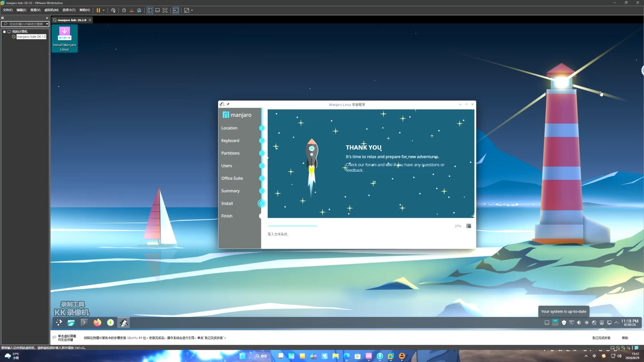Open the green download installer icon

pyautogui.click(x=110, y=323)
